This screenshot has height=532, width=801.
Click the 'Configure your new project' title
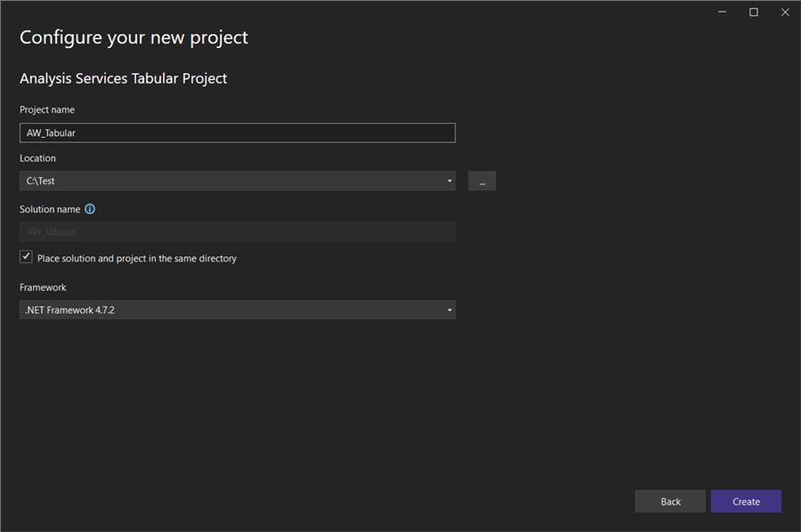click(x=133, y=37)
